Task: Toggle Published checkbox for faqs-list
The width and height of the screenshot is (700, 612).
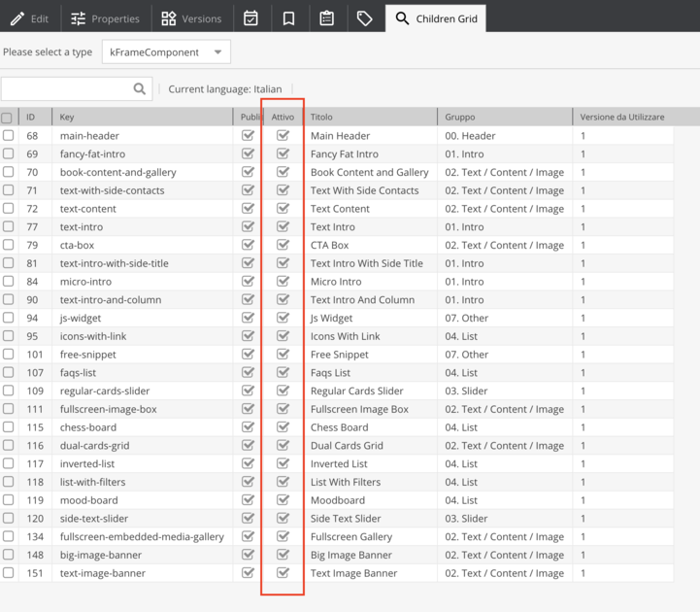Action: click(x=248, y=372)
